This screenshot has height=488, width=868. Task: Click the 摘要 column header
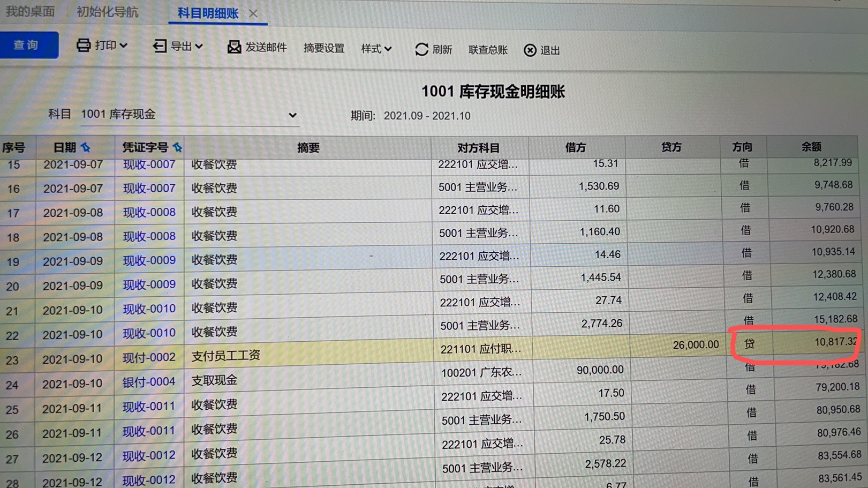[x=308, y=148]
